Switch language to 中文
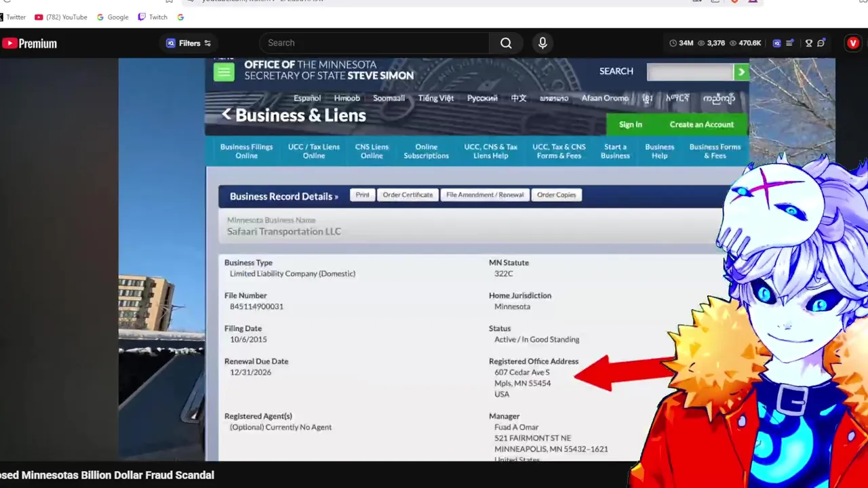 click(518, 98)
